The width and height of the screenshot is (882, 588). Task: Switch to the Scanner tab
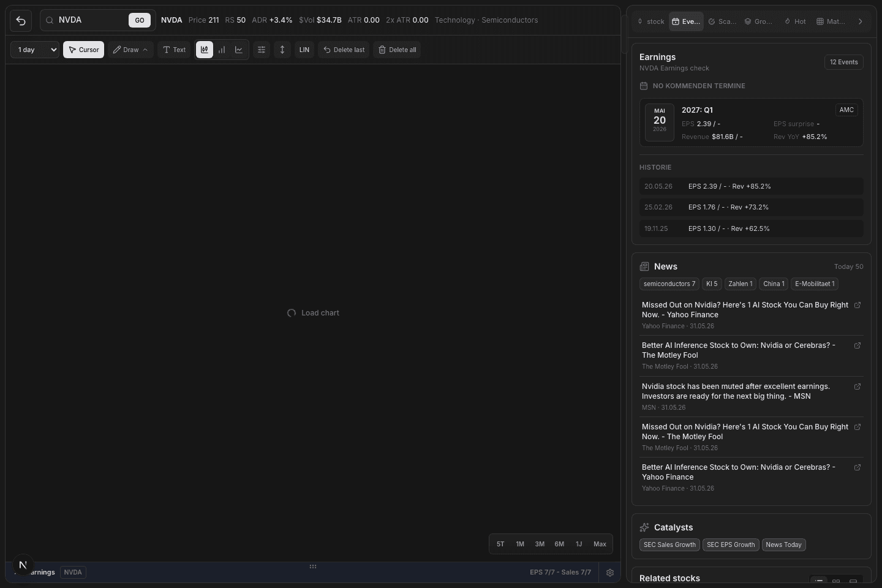(722, 21)
